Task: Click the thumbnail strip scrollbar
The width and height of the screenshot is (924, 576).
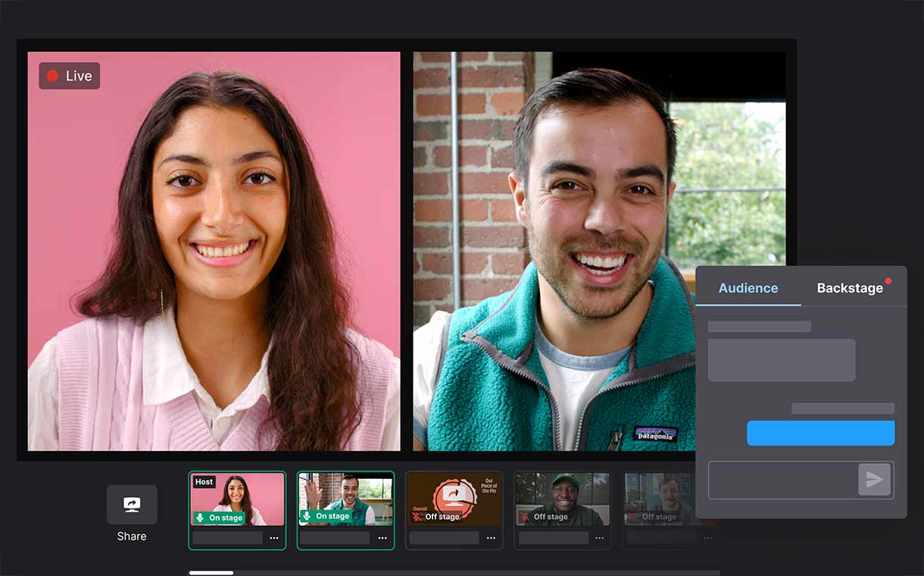Action: click(211, 573)
